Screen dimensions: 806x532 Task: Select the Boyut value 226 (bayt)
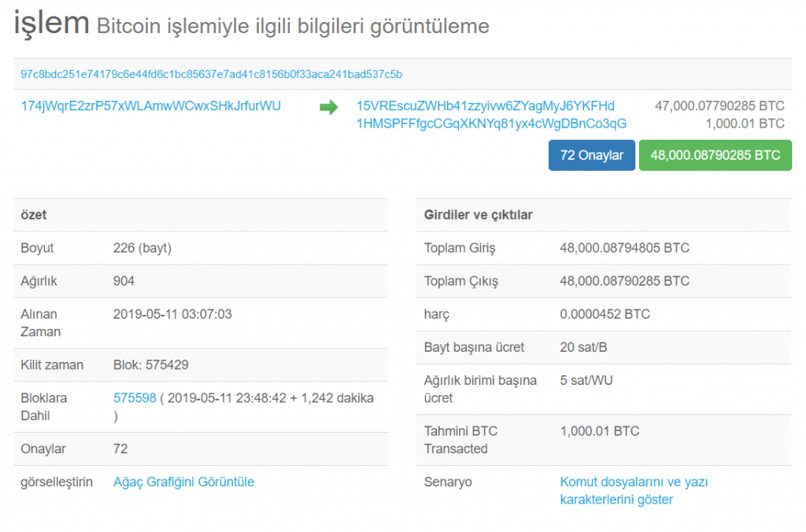[142, 248]
